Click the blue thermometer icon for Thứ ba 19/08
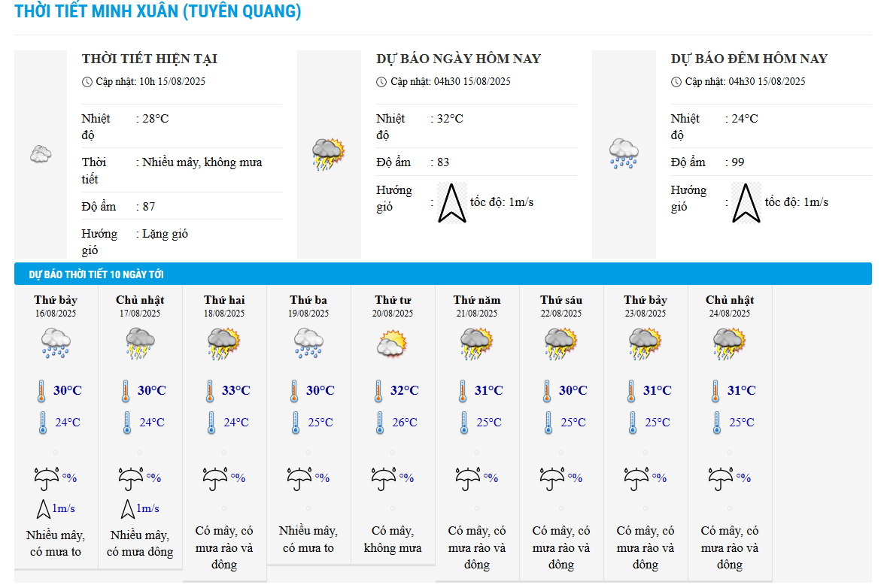The width and height of the screenshot is (884, 588). pos(296,423)
